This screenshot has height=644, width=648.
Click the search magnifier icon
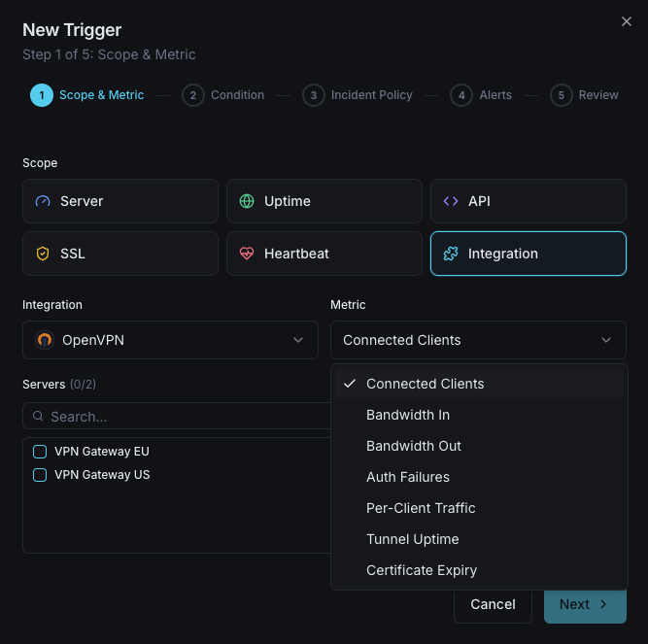pos(39,416)
